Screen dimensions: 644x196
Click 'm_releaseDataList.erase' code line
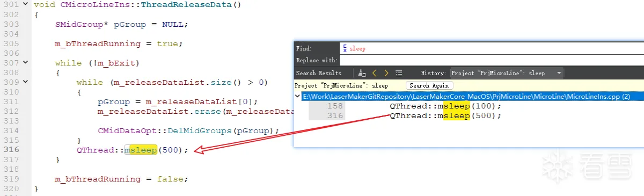(x=195, y=112)
